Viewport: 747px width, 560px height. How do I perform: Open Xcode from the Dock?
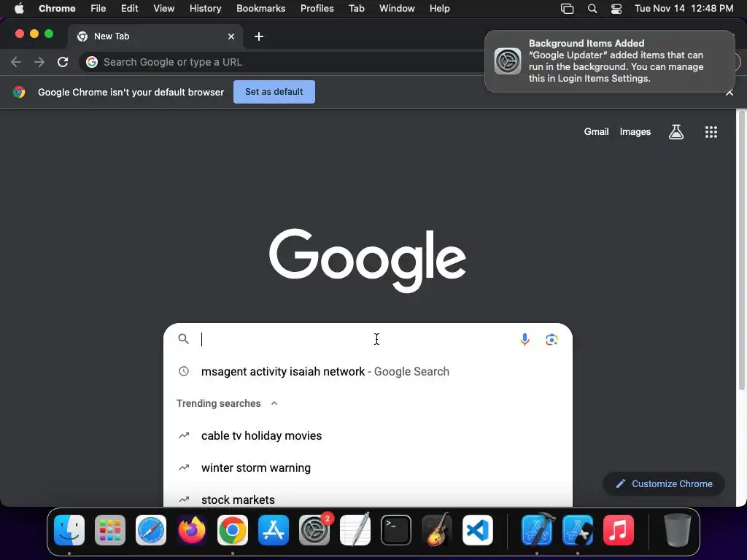coord(537,530)
